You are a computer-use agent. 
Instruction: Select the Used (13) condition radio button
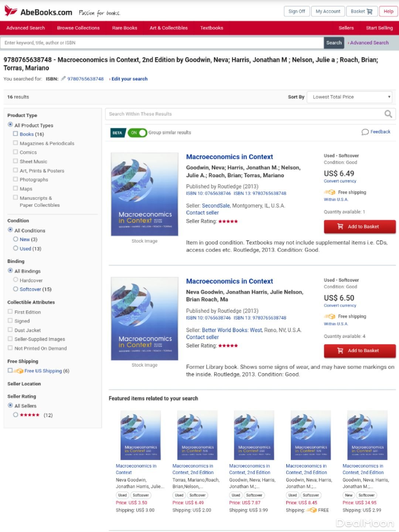[16, 248]
